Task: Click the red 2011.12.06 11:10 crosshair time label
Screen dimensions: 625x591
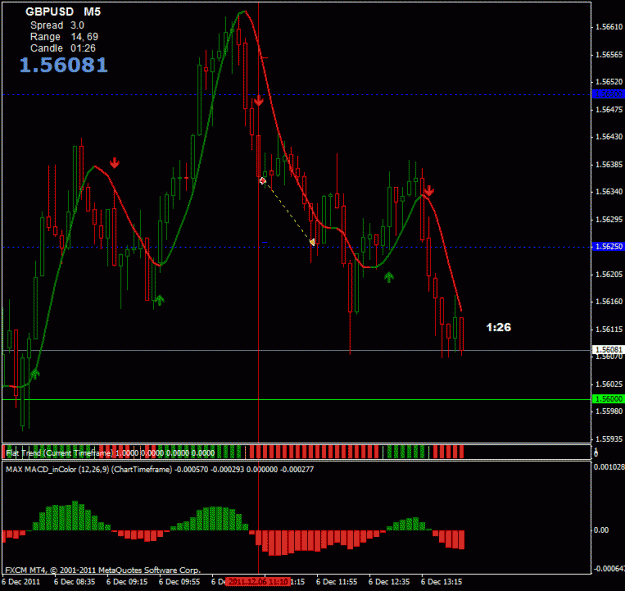Action: (x=258, y=582)
